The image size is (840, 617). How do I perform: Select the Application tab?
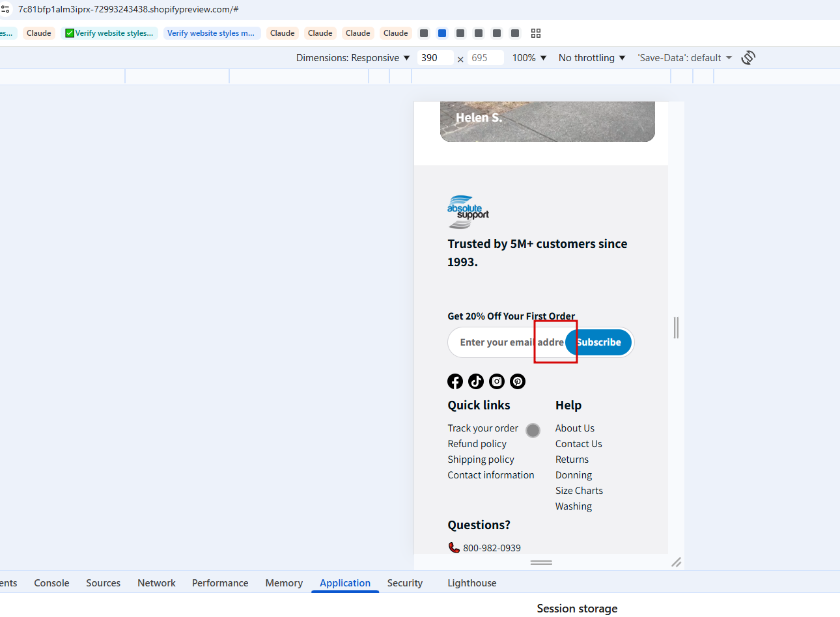click(345, 583)
